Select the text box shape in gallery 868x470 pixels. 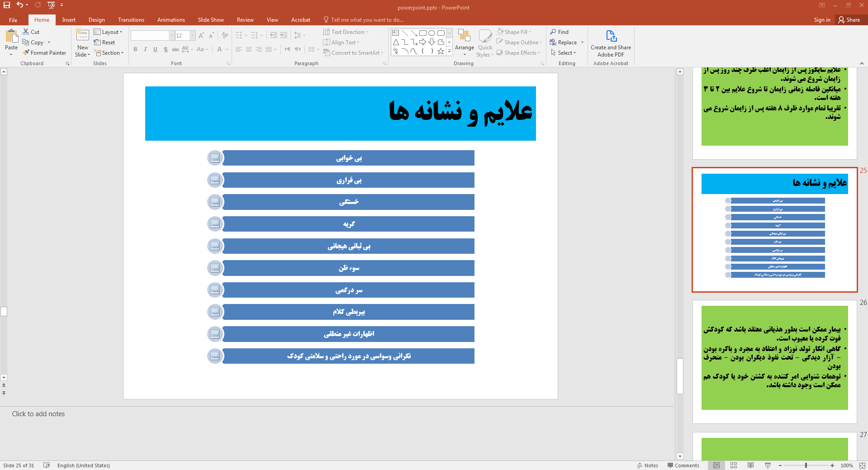pos(396,33)
